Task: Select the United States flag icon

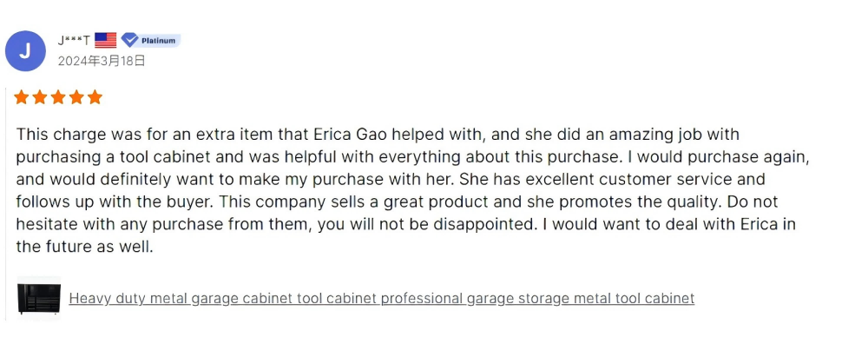Action: coord(105,41)
